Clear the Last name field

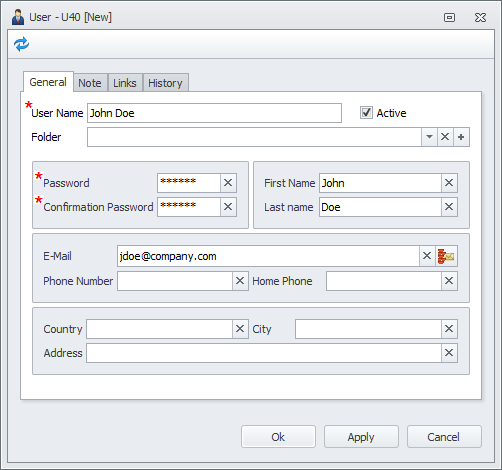[x=449, y=207]
